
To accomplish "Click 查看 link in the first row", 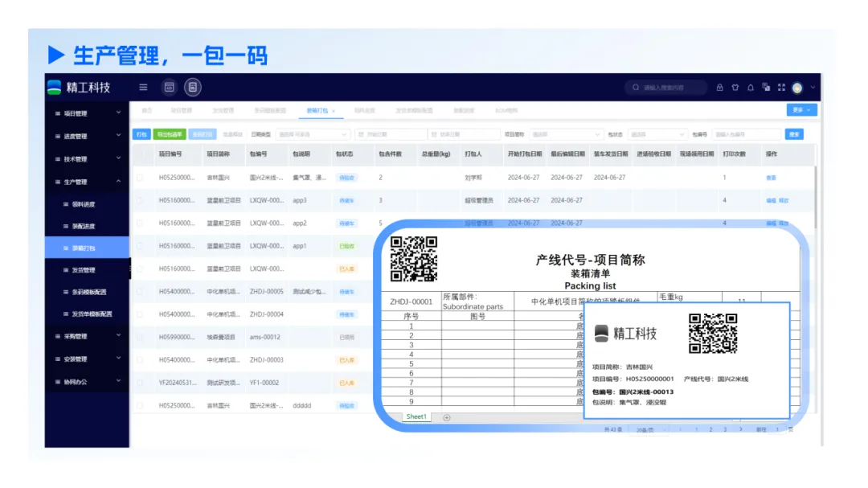I will [x=771, y=178].
